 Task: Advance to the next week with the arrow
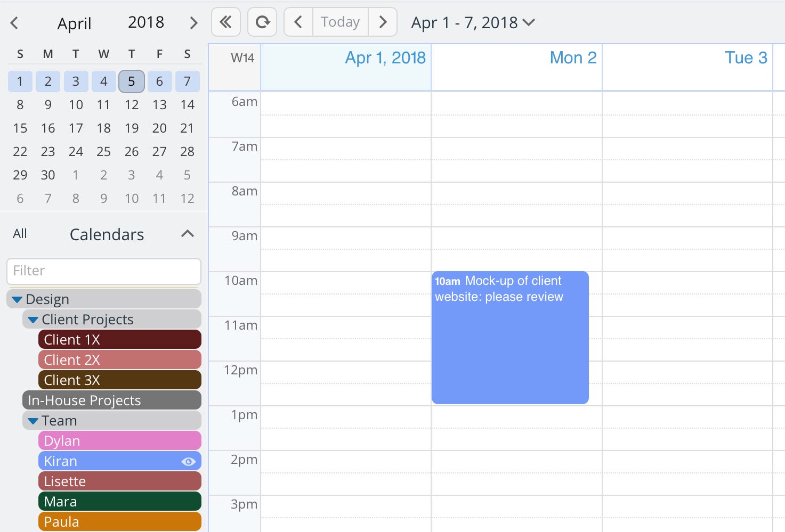(383, 22)
